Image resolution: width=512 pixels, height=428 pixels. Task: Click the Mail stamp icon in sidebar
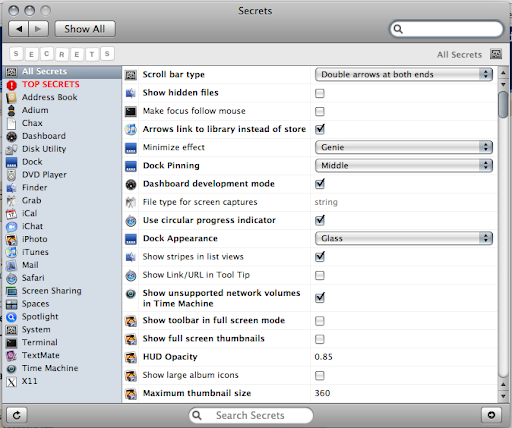[11, 265]
